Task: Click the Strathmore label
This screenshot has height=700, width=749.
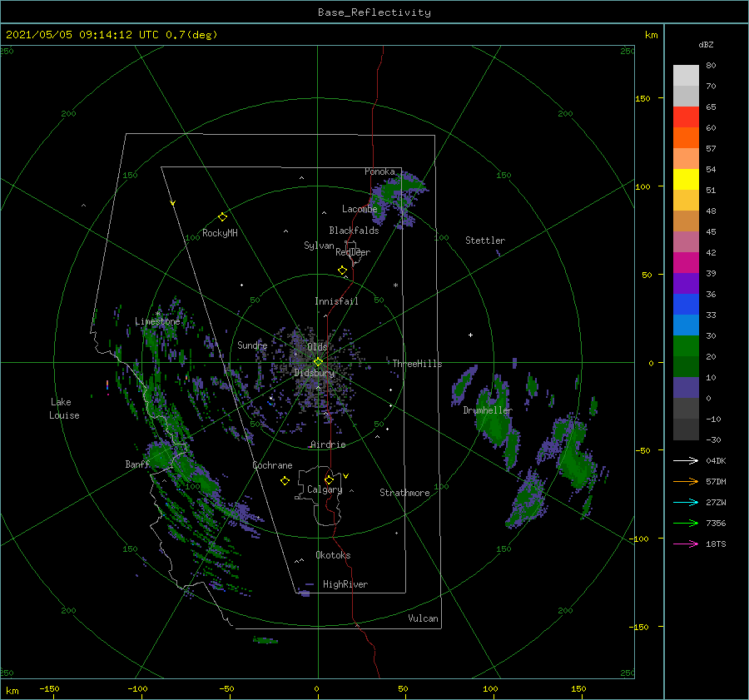Action: (404, 493)
